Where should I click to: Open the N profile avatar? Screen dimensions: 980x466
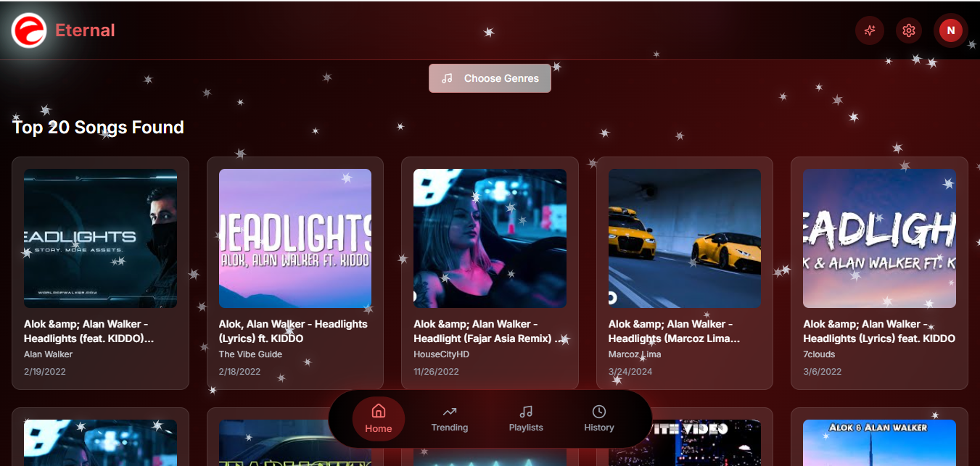tap(950, 30)
